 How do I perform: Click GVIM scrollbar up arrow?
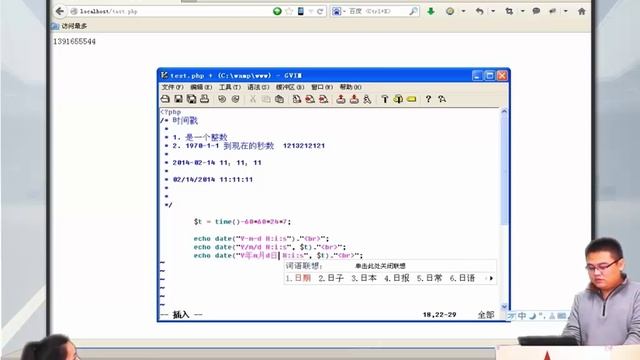504,111
